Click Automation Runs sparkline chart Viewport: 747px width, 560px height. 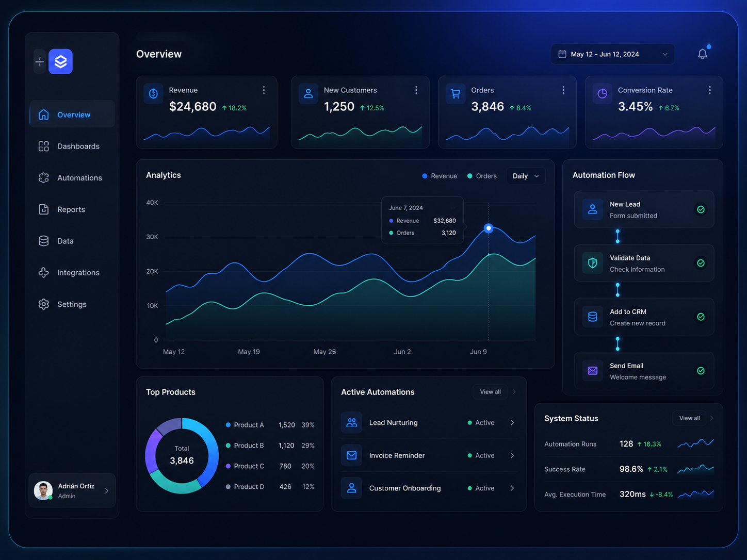(695, 443)
